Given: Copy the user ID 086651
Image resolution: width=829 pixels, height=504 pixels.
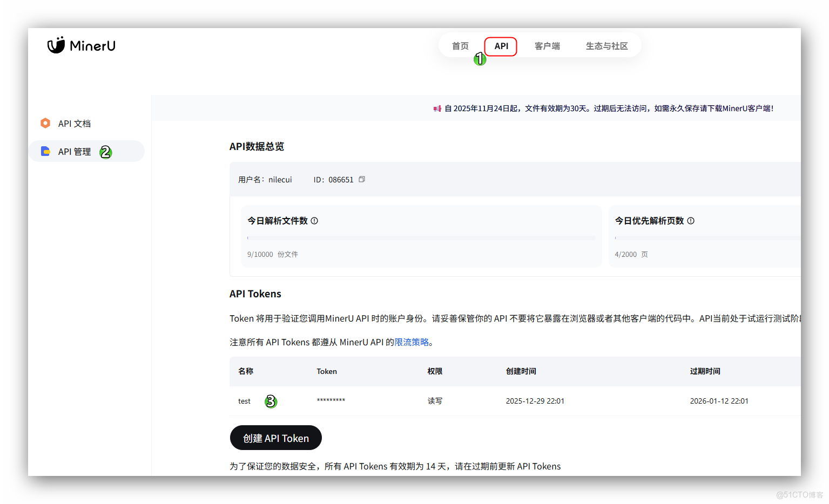Looking at the screenshot, I should click(362, 179).
